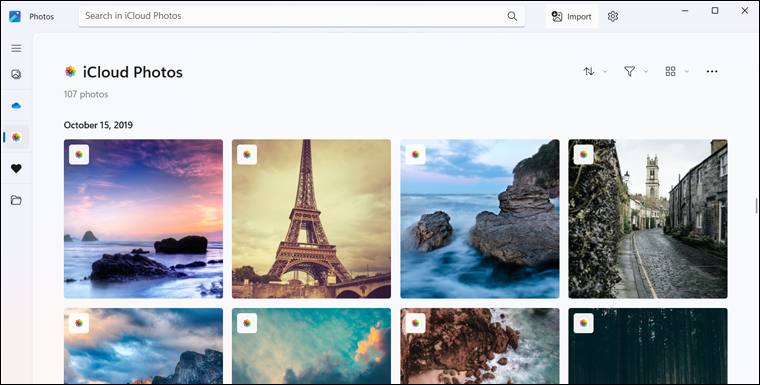The height and width of the screenshot is (385, 760).
Task: Click the October 15, 2019 date header
Action: (x=98, y=125)
